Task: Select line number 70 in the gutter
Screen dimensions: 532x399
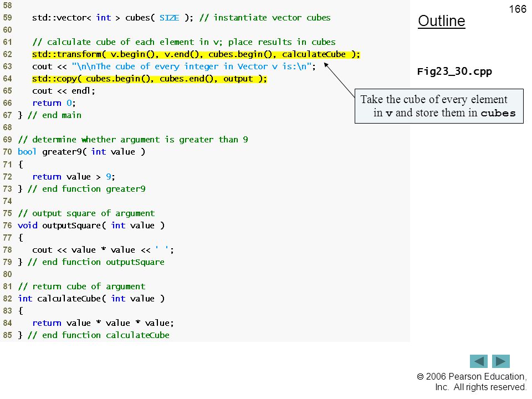Action: (7, 152)
